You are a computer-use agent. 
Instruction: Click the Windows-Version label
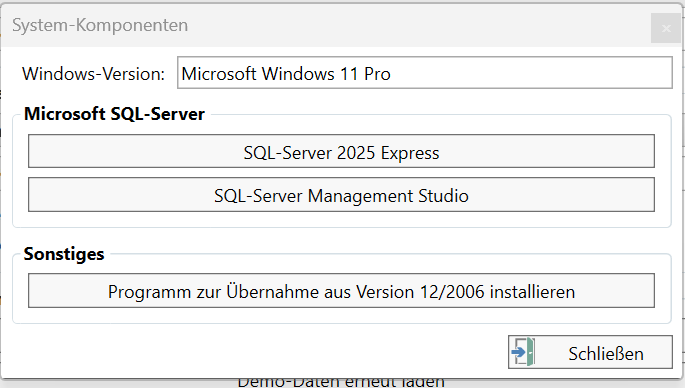coord(93,73)
